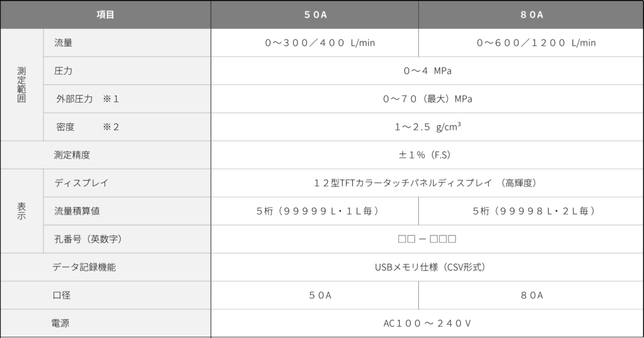Click the □□－□□□ hole number placeholder
This screenshot has width=644, height=338.
427,239
